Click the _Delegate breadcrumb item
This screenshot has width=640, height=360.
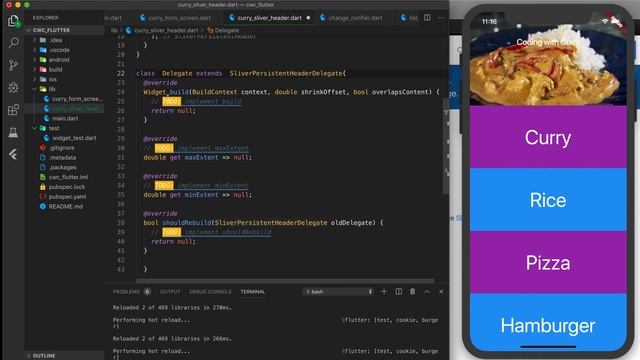tap(223, 30)
